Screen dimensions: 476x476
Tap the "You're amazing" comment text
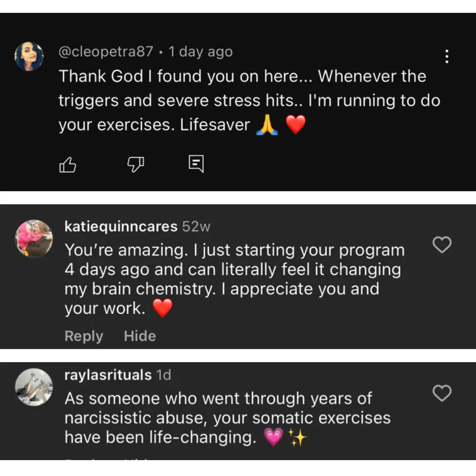point(234,279)
